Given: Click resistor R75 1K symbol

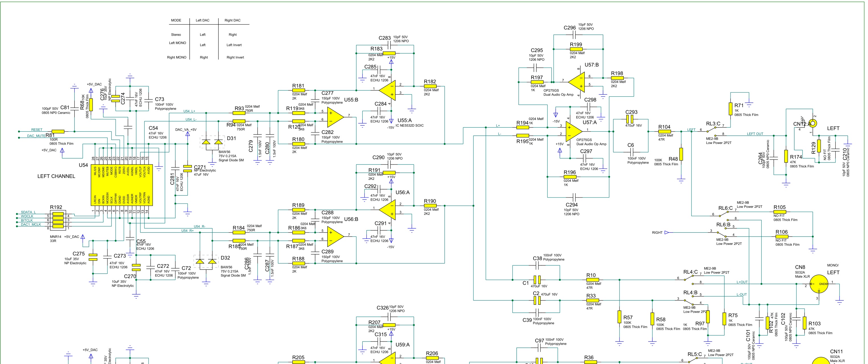Looking at the screenshot, I should coord(724,319).
